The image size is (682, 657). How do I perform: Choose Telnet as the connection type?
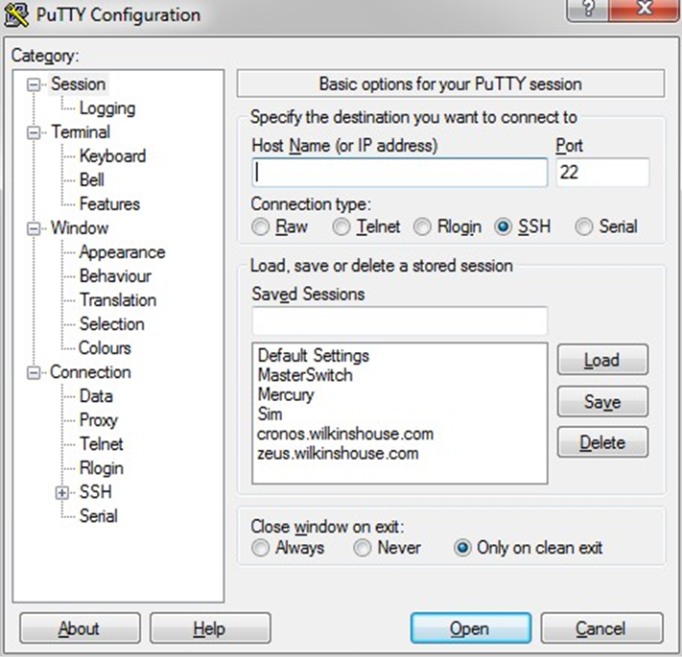coord(342,227)
